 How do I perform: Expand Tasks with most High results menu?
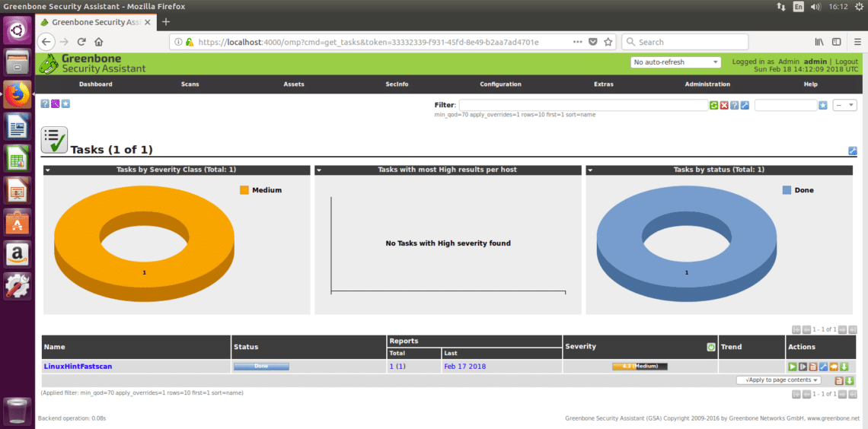pos(319,170)
